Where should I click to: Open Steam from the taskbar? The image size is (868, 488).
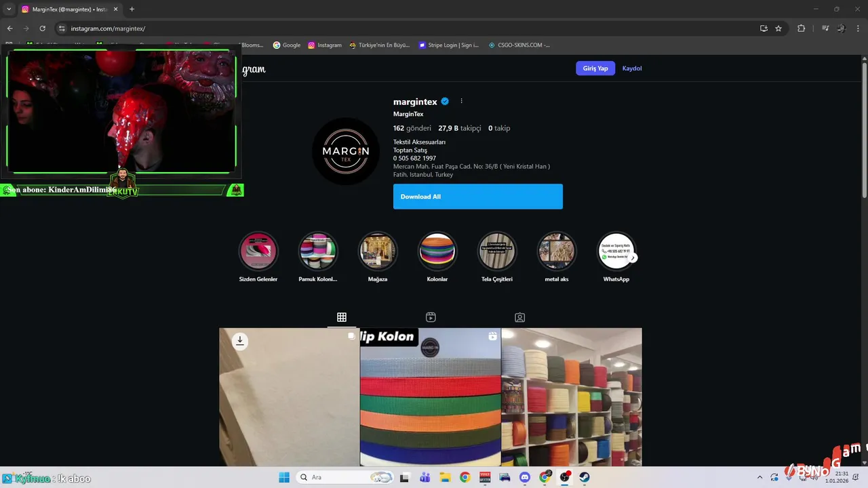585,477
